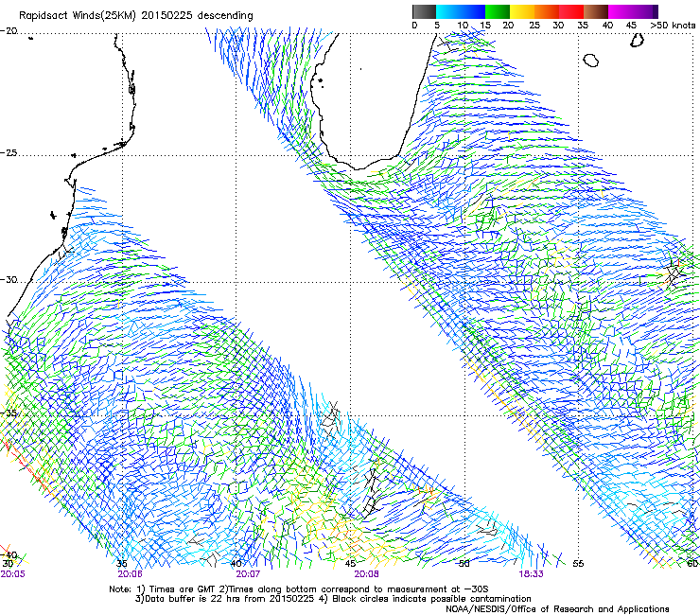Click the purple '20:05' time label
Viewport: 700px width, 615px height.
(13, 574)
